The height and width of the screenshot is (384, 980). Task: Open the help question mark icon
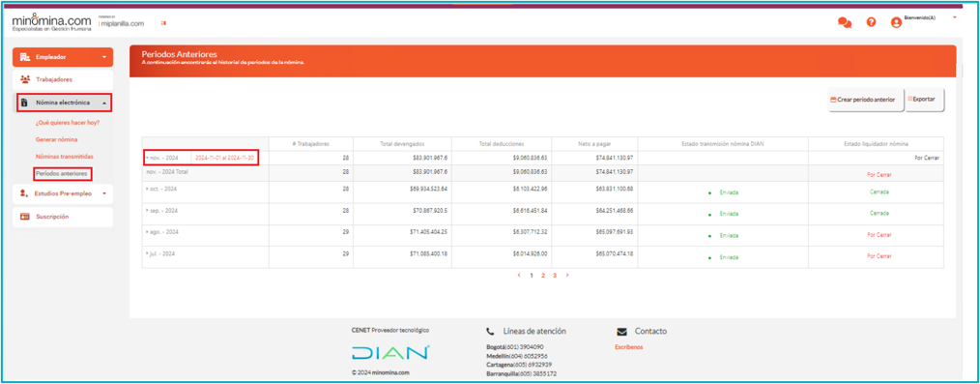tap(871, 22)
